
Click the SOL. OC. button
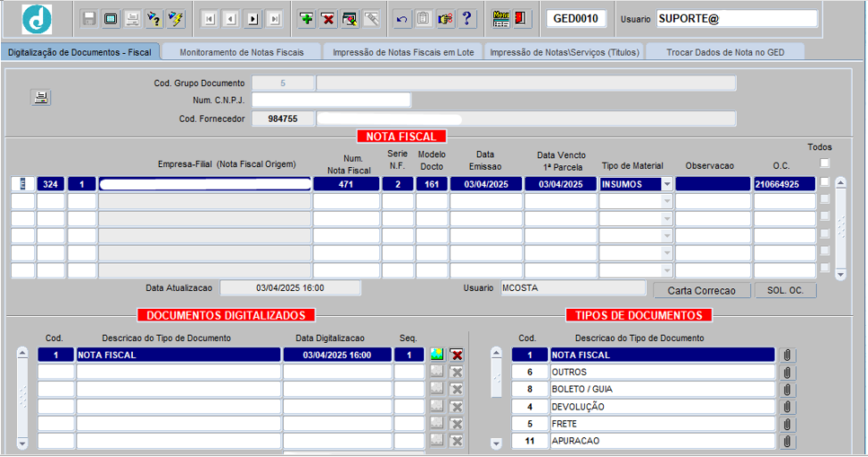785,291
